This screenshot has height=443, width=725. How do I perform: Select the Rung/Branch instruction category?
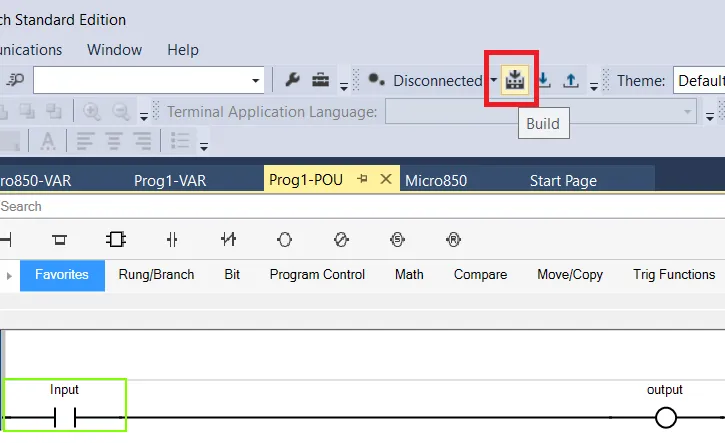point(156,275)
